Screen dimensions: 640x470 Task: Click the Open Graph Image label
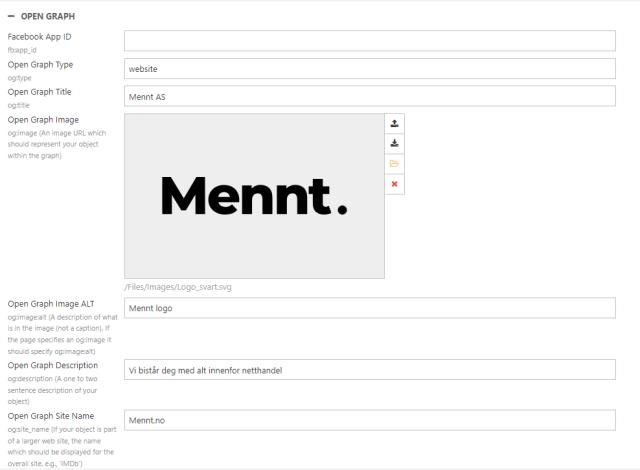point(43,120)
